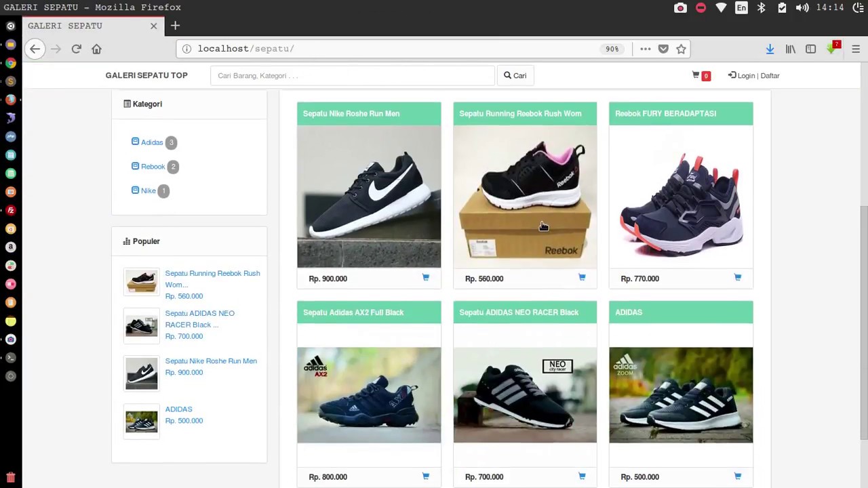Screen dimensions: 868x488
Task: Open ADIDAS NEO RACER product image
Action: [525, 395]
